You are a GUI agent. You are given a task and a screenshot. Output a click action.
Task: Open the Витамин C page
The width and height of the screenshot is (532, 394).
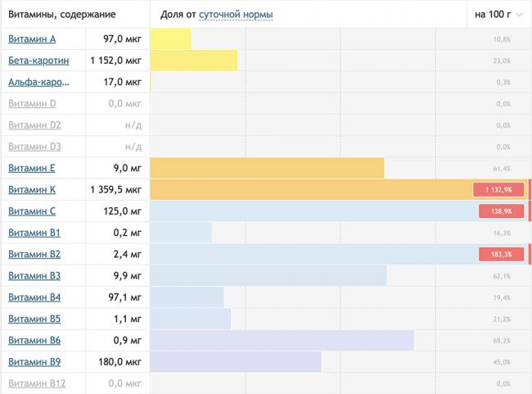32,211
